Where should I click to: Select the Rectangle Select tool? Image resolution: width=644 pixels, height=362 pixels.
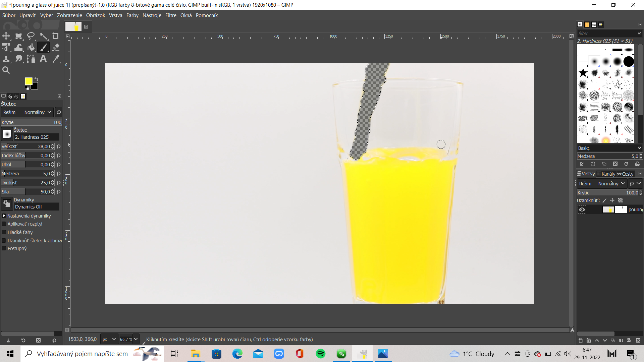(18, 36)
